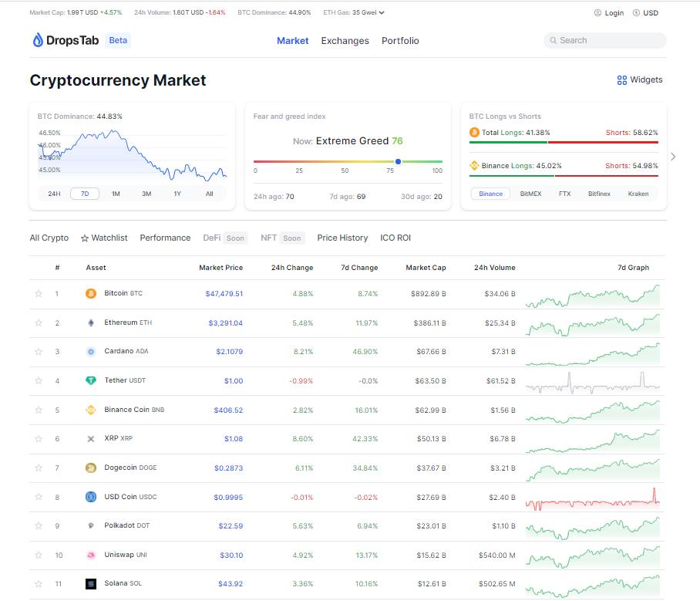Click the Solana coin icon
The image size is (700, 601).
(x=91, y=584)
